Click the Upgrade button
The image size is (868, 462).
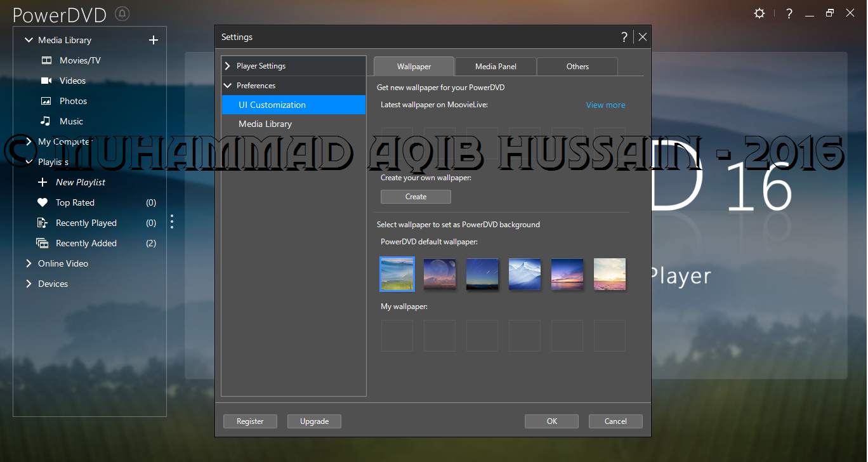tap(314, 421)
